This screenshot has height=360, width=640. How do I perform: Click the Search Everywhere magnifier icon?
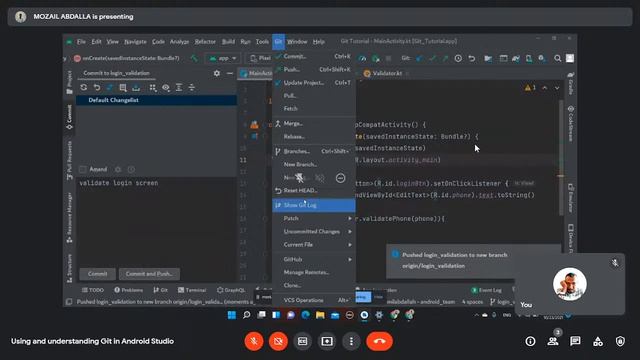557,58
